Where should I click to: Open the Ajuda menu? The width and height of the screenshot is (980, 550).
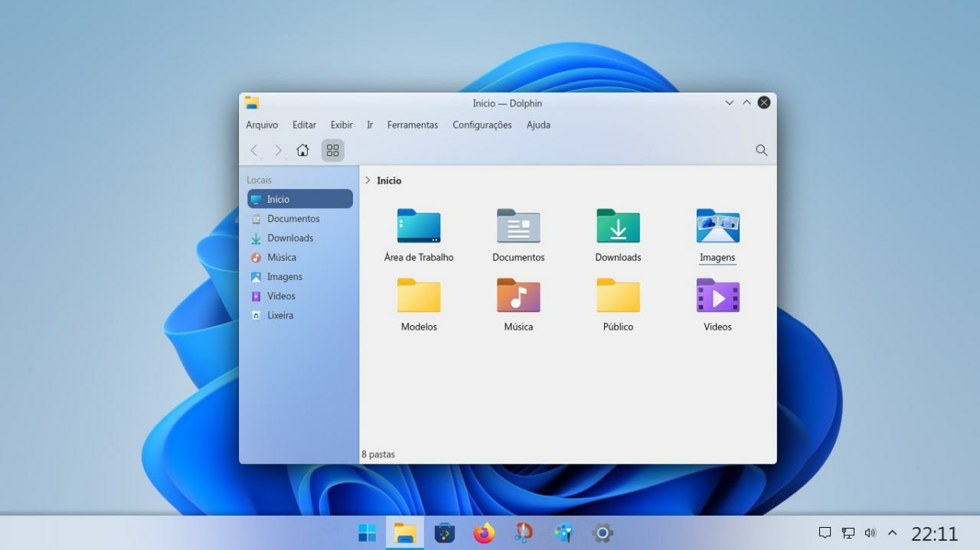point(538,125)
